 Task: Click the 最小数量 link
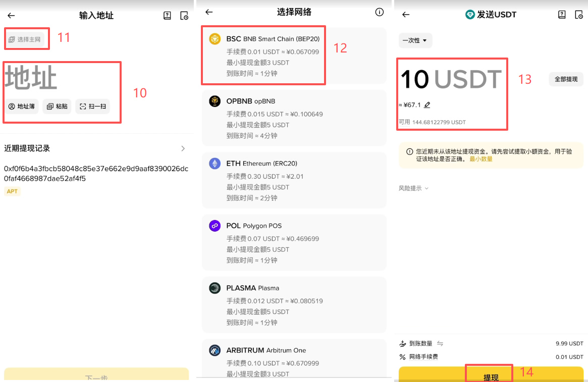(x=481, y=159)
